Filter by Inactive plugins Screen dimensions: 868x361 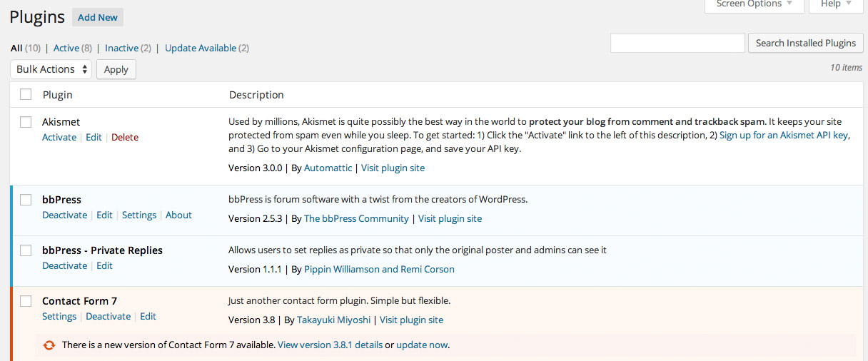pyautogui.click(x=121, y=48)
